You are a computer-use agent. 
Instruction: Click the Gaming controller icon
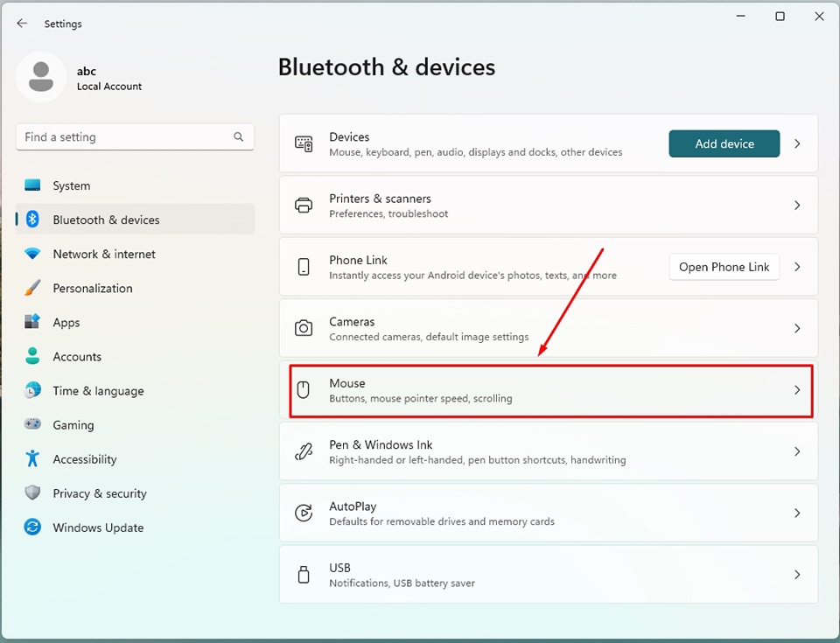[x=32, y=424]
